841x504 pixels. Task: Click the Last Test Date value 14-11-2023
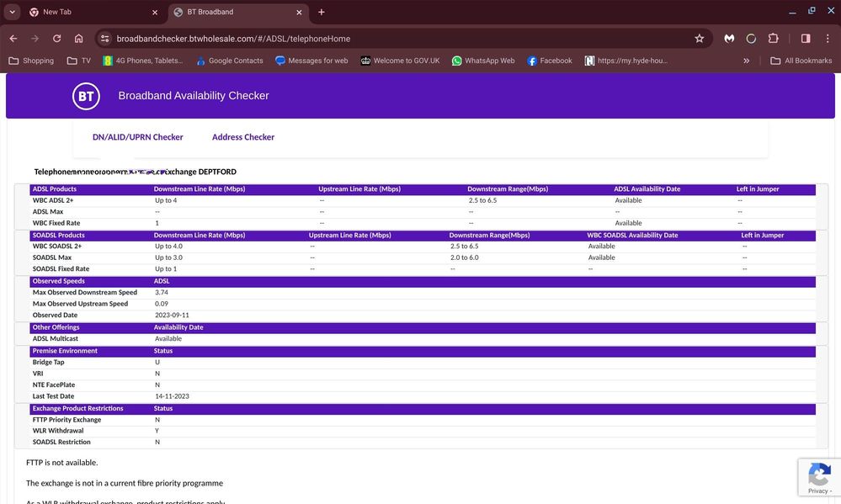pyautogui.click(x=172, y=396)
